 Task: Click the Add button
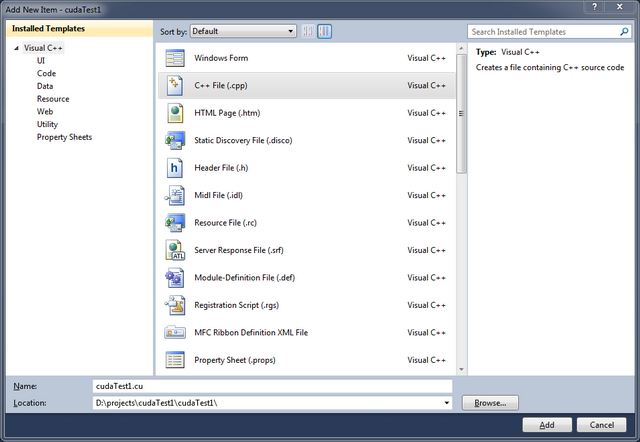(547, 425)
